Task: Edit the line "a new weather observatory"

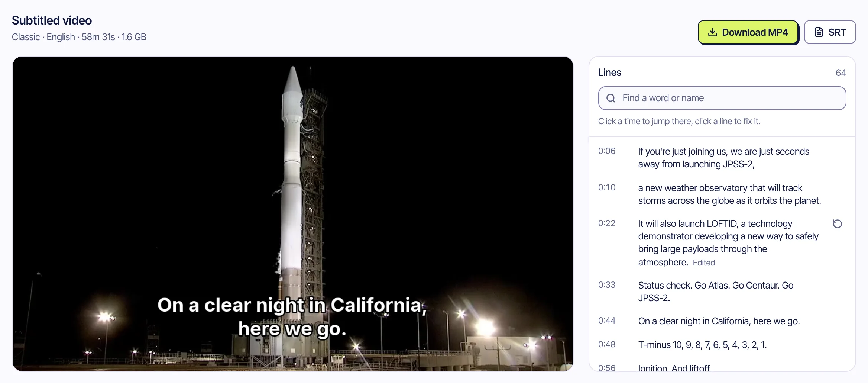Action: point(729,194)
